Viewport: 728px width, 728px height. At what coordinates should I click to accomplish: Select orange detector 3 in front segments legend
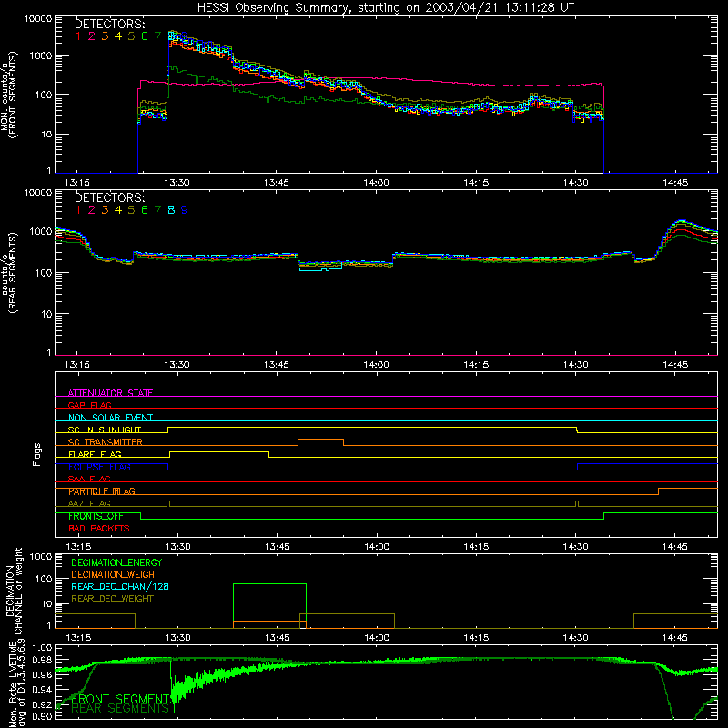pos(105,36)
